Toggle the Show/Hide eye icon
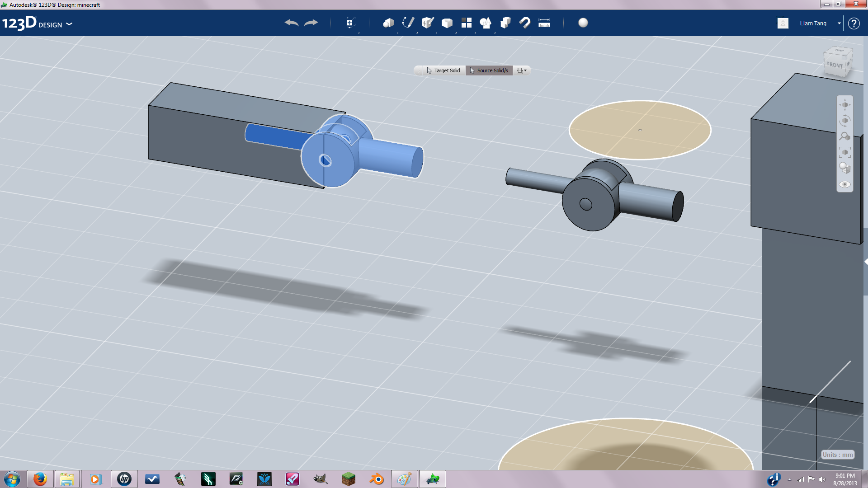Screen dimensions: 868x488 845,184
